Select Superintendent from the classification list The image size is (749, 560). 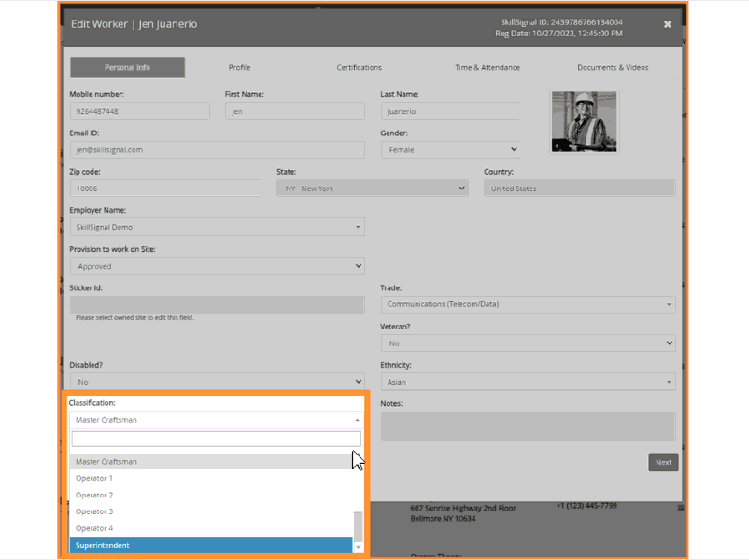(211, 545)
